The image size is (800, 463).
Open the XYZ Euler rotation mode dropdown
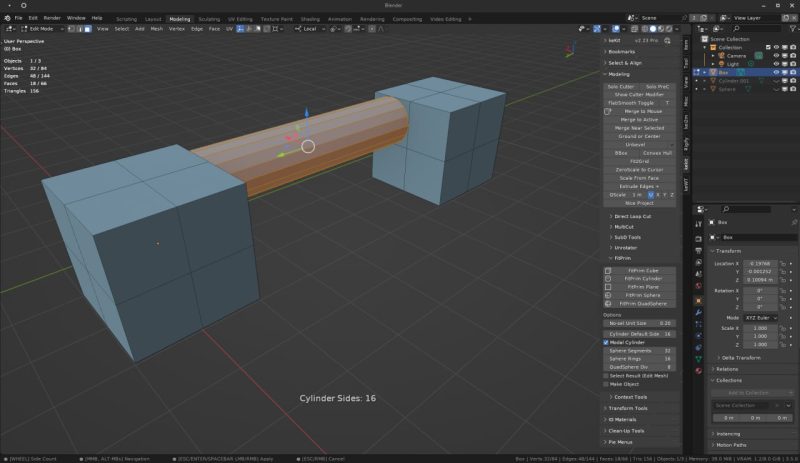761,317
